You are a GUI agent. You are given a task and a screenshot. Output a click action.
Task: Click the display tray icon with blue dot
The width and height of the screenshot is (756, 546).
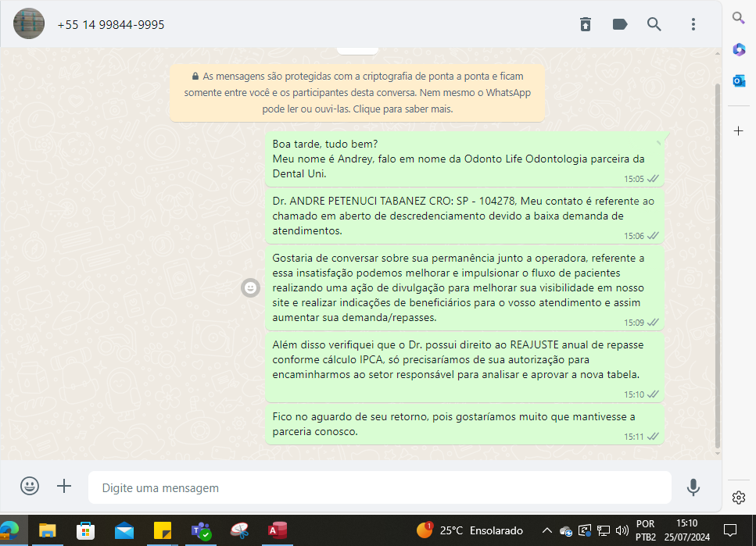coord(584,530)
